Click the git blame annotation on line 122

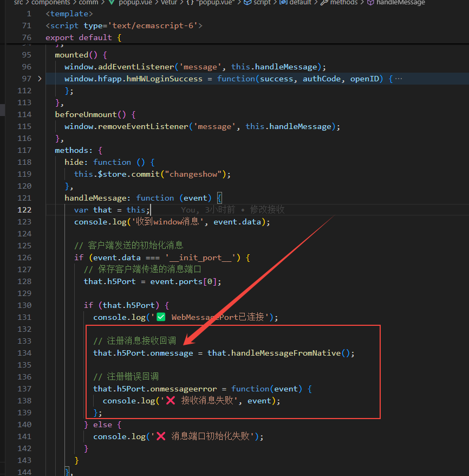(x=233, y=210)
